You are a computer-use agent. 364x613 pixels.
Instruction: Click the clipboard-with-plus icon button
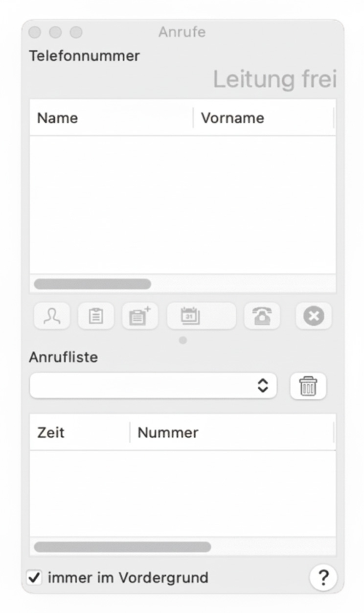coord(139,316)
